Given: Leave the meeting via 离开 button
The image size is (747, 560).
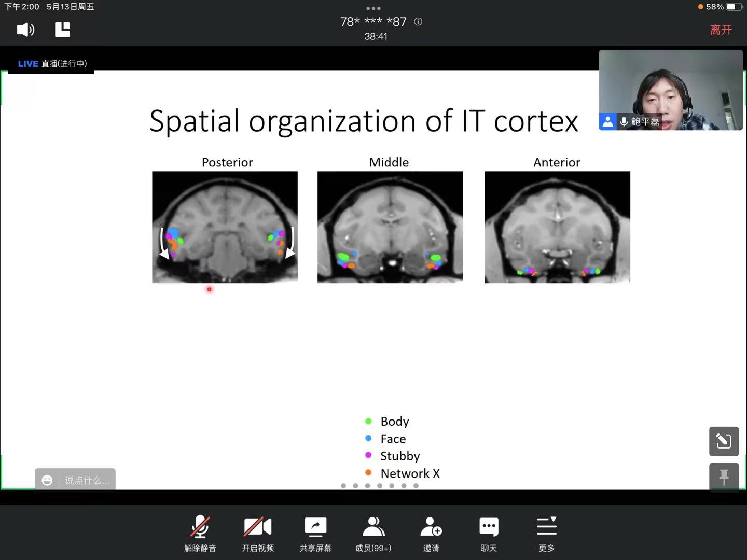Looking at the screenshot, I should (721, 30).
